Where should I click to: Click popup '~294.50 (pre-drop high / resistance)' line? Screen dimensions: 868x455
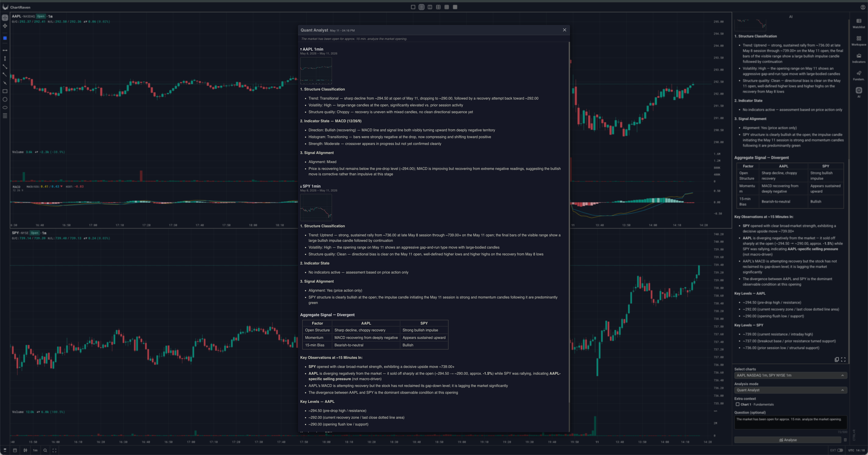point(337,411)
